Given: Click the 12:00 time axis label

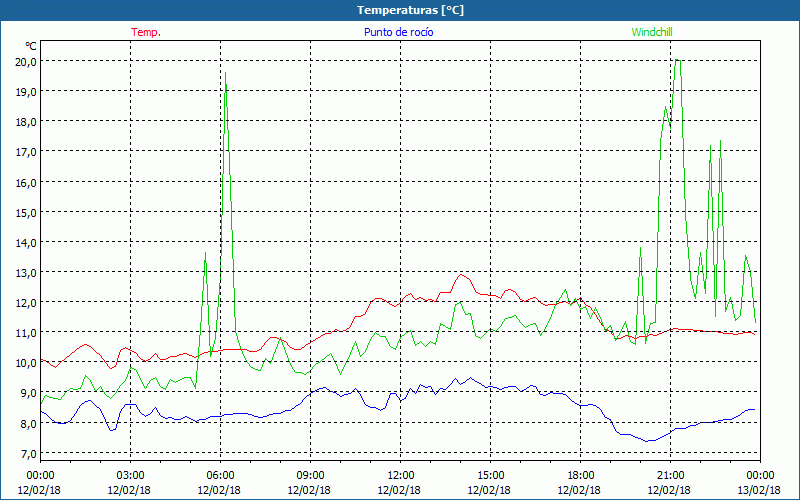Looking at the screenshot, I should (x=400, y=476).
